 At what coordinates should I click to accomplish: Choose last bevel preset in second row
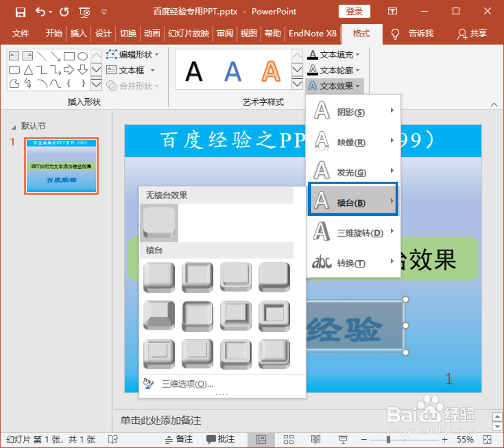coord(274,315)
